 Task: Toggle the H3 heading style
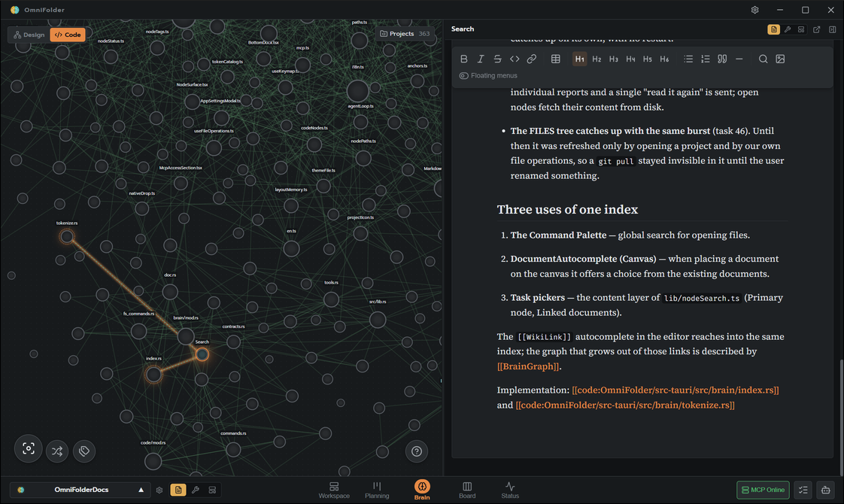pyautogui.click(x=614, y=59)
